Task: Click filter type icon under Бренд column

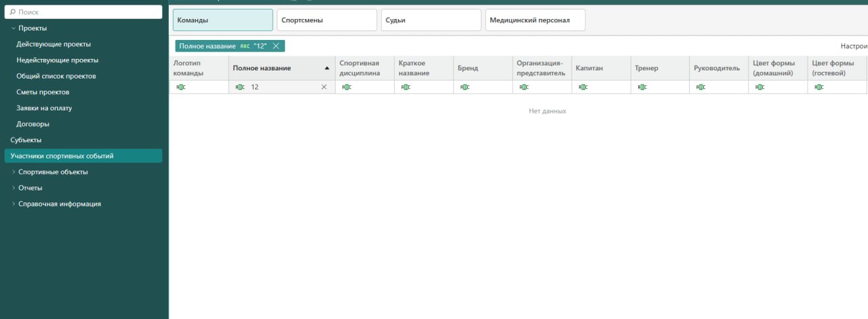Action: [465, 87]
